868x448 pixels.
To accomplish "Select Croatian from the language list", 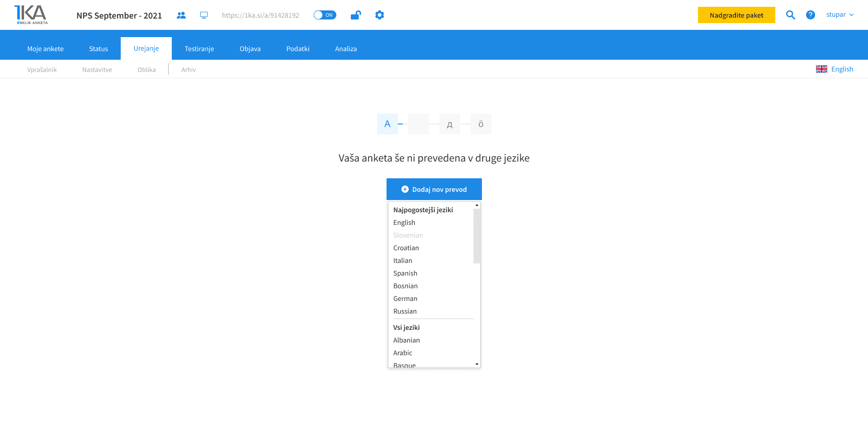I will coord(406,248).
